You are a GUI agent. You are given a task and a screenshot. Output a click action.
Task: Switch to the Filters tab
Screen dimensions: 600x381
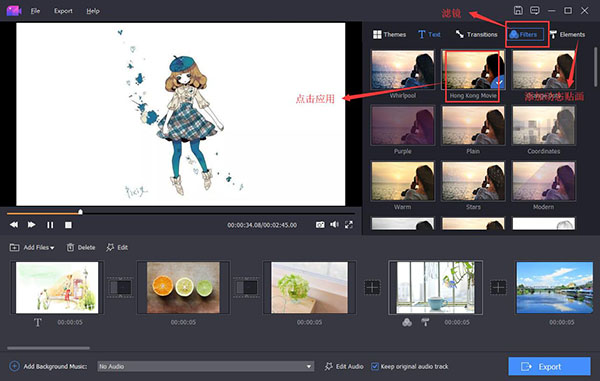click(x=526, y=34)
